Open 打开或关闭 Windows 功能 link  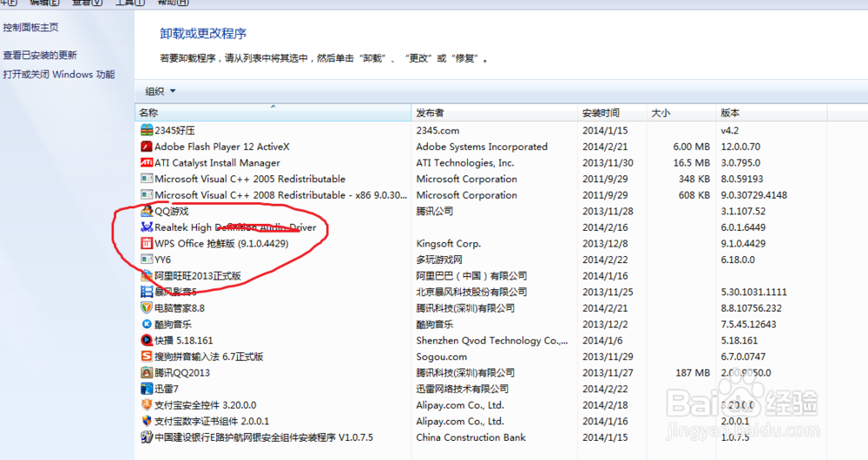tap(59, 74)
